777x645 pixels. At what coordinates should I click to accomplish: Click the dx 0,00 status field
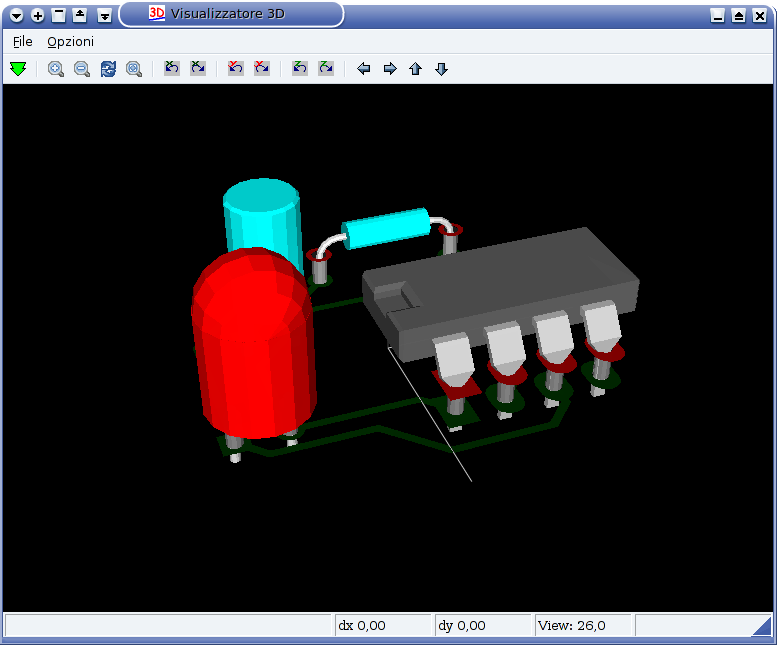(383, 625)
